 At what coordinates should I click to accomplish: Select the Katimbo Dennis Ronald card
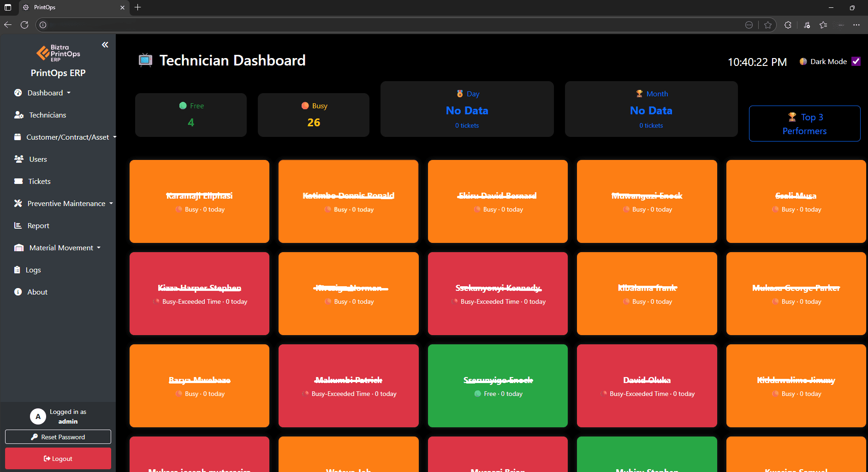[x=348, y=201]
